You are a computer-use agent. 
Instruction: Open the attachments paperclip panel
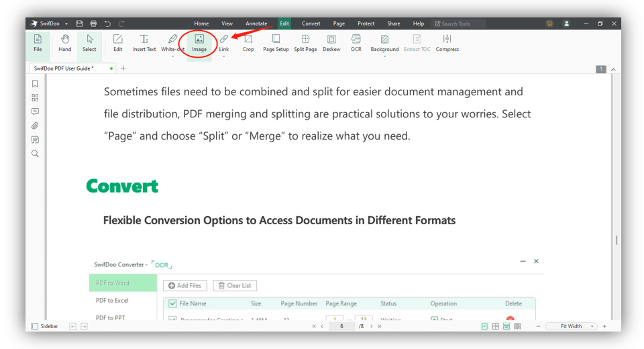click(35, 126)
